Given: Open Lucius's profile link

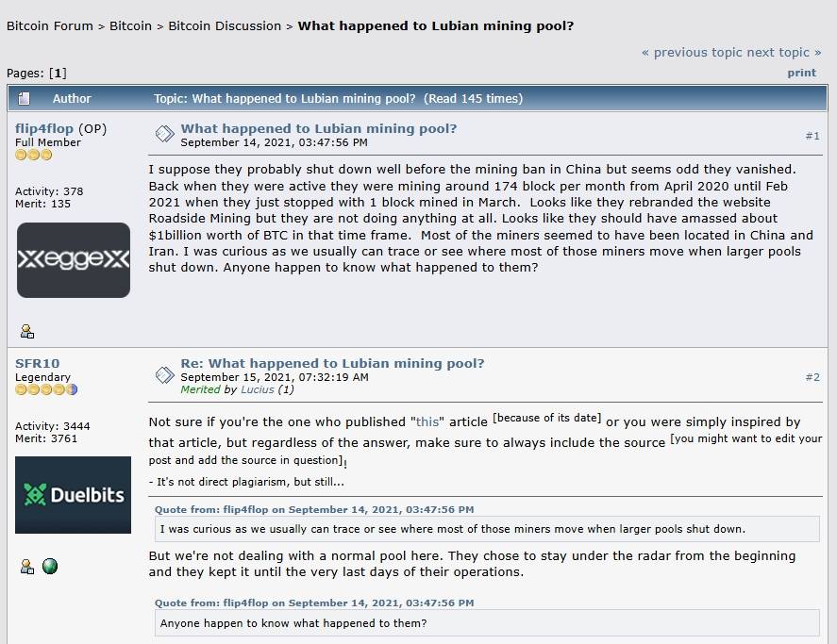Looking at the screenshot, I should 258,389.
